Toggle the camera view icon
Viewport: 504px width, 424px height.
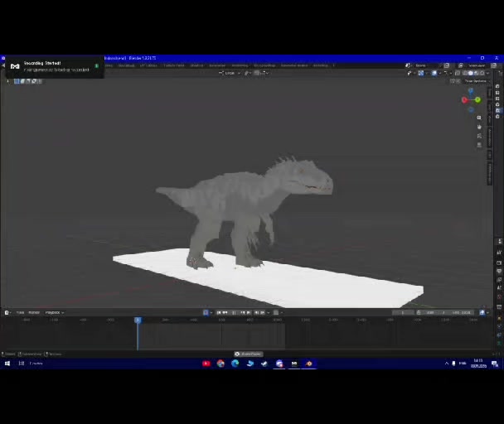[479, 136]
